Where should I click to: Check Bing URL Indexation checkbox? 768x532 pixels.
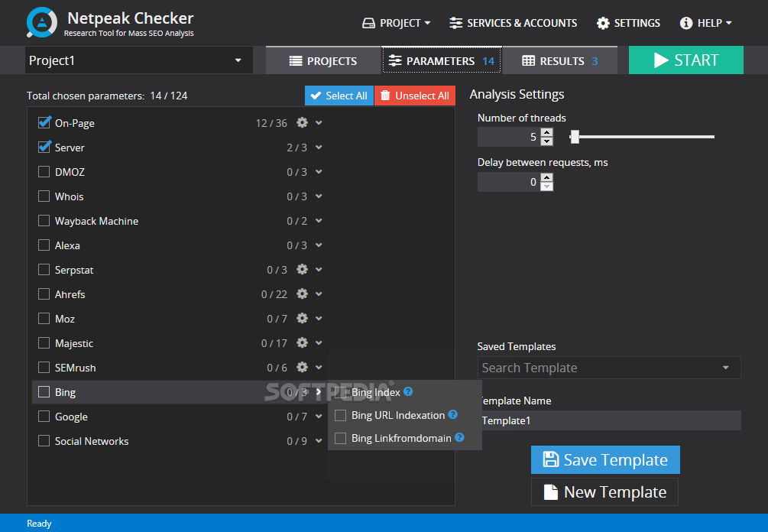point(340,415)
